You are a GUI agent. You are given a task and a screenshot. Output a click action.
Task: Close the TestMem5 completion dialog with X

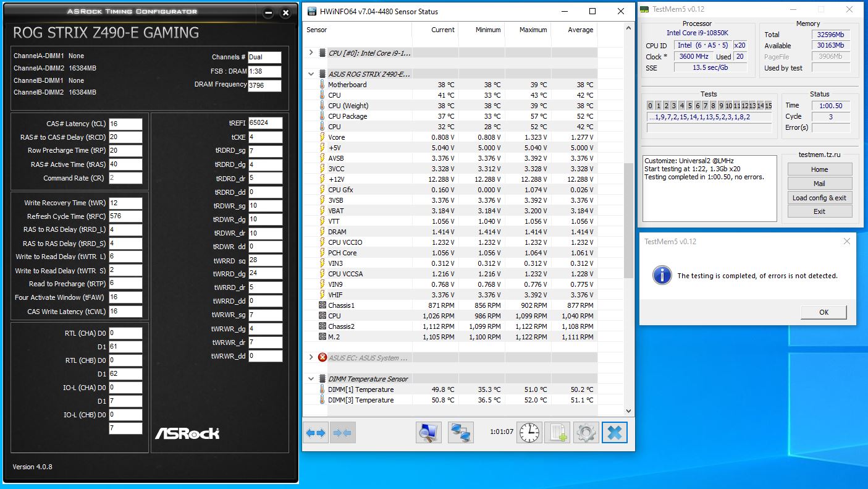(x=846, y=242)
